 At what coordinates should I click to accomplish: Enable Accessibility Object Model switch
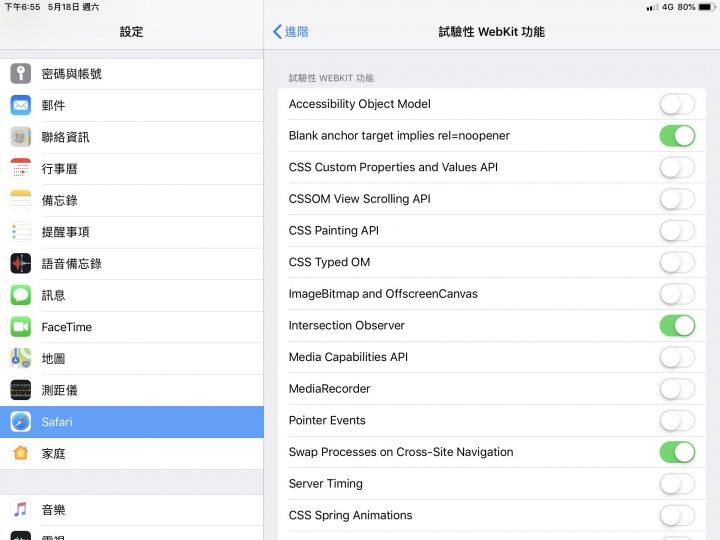pos(677,104)
